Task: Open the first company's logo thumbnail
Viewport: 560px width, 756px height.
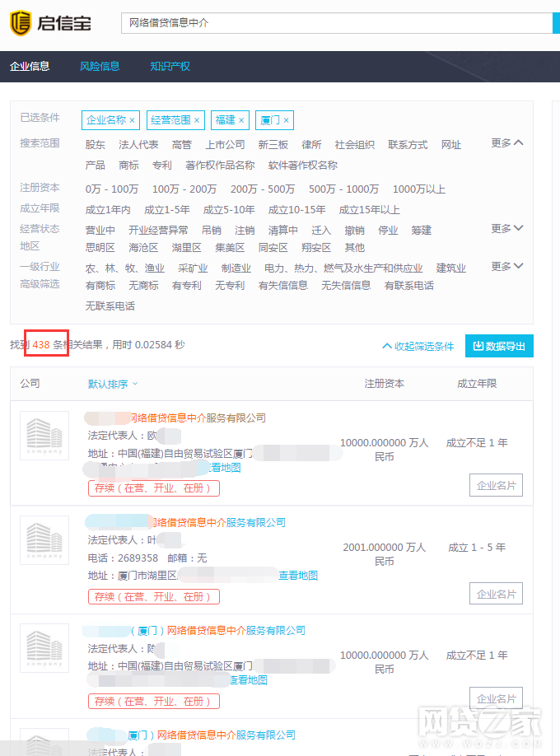Action: [44, 435]
